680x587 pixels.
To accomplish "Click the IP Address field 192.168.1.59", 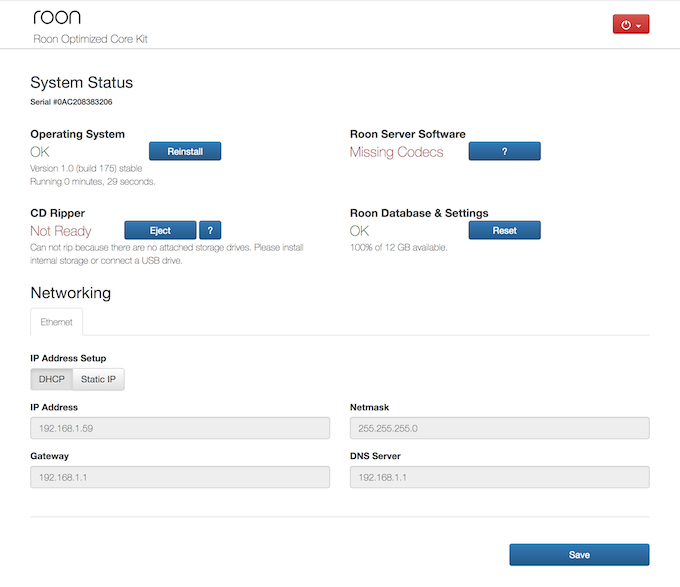I will [x=180, y=428].
